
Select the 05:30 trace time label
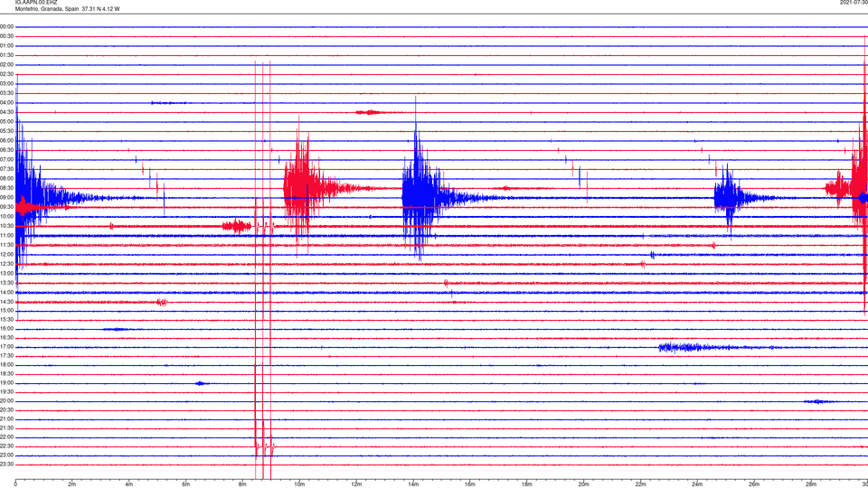coord(6,131)
